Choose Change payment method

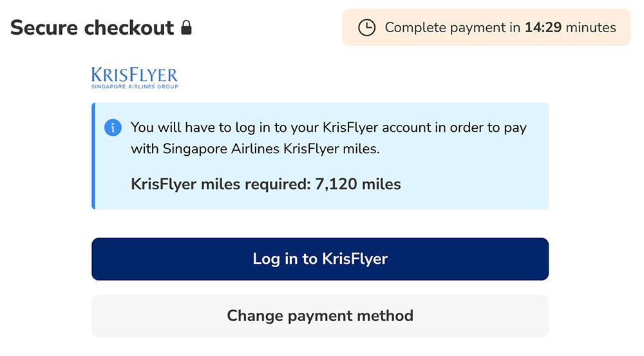[x=320, y=316]
